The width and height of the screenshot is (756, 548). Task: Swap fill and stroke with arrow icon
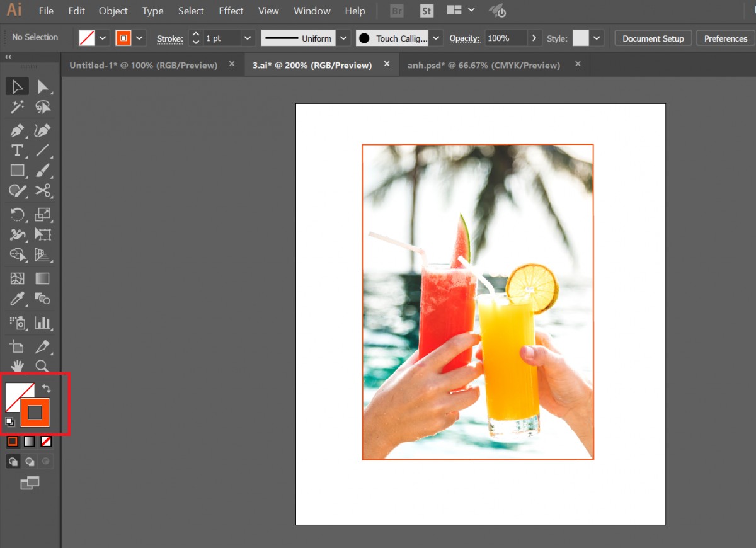[x=47, y=389]
